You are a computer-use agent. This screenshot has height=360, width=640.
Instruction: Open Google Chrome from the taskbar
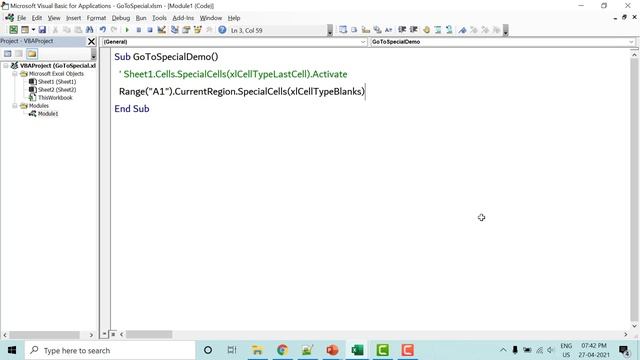click(x=282, y=350)
